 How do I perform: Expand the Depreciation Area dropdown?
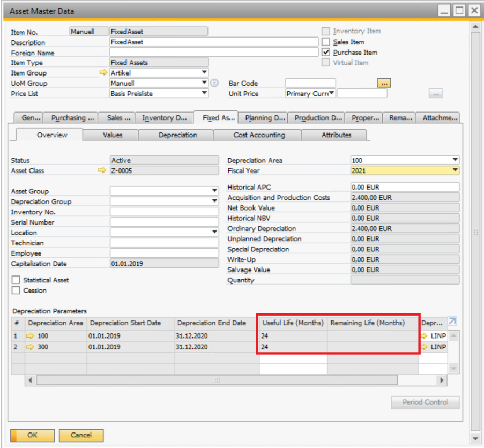pyautogui.click(x=455, y=160)
